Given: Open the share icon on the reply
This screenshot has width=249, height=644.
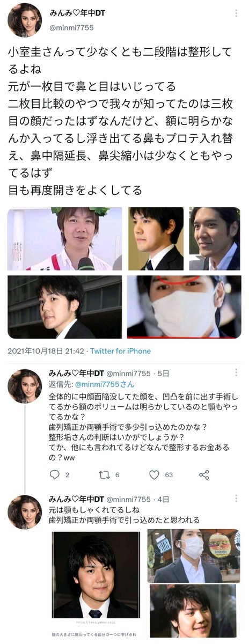Looking at the screenshot, I should coord(204,474).
